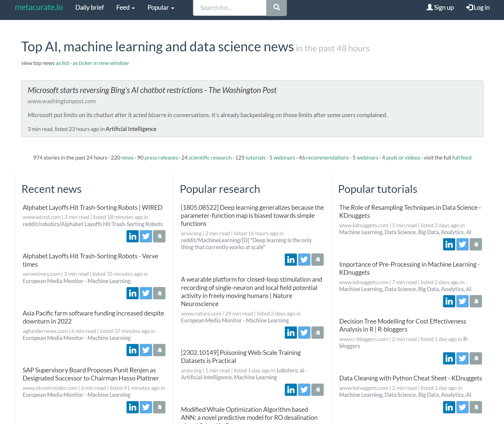Open the Daily brief page
The image size is (504, 424).
click(x=89, y=7)
